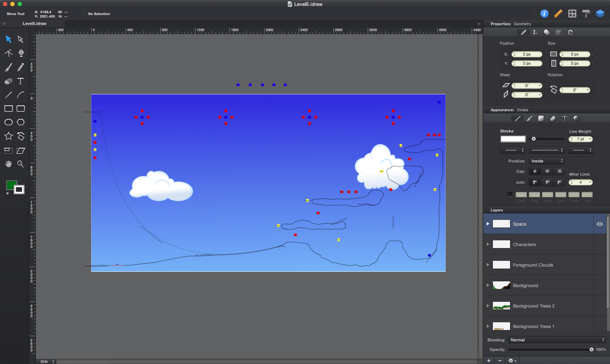
Task: Select the Polygon tool
Action: click(x=21, y=122)
